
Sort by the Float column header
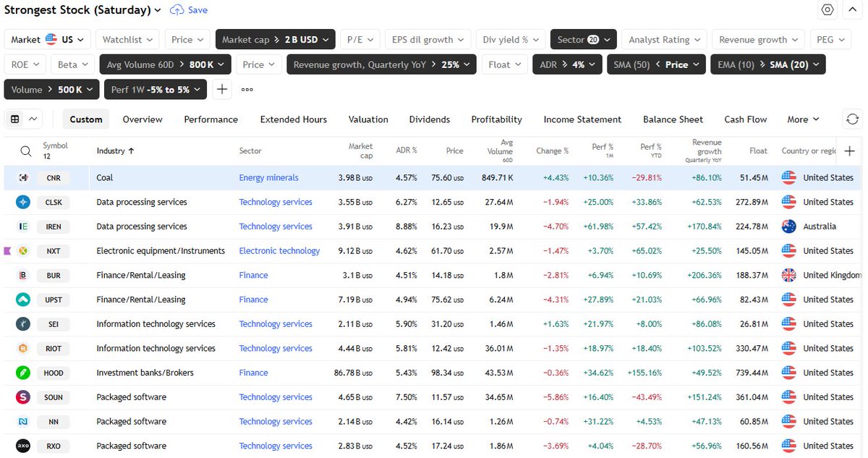pos(758,151)
